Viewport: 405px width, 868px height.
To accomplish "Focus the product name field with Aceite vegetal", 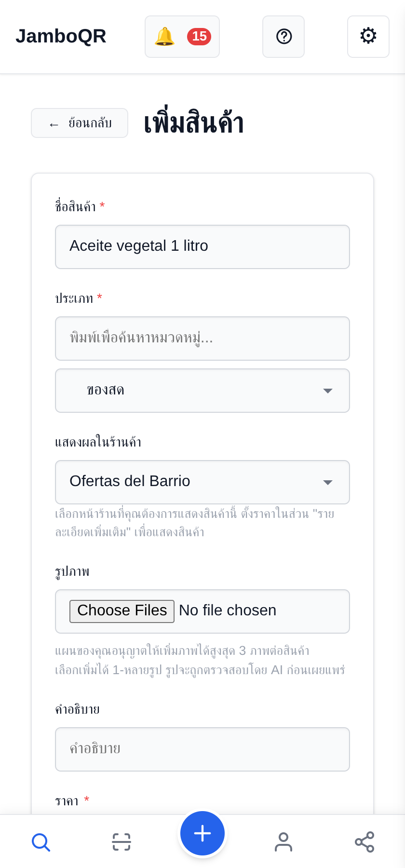I will click(202, 247).
